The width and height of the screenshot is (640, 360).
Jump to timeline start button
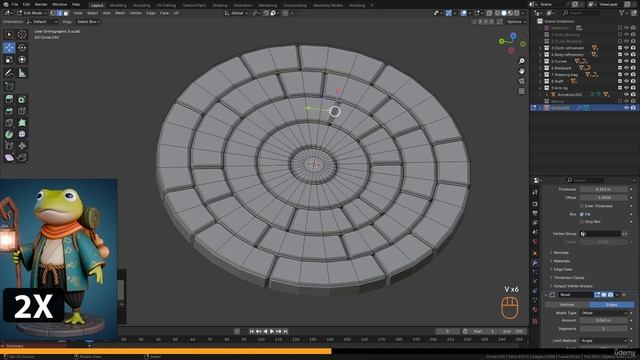(x=252, y=331)
